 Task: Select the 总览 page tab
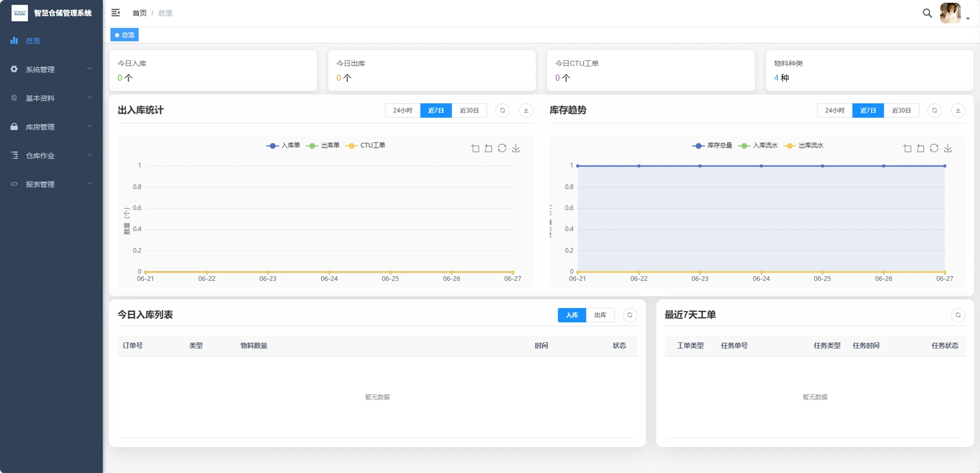[x=125, y=35]
